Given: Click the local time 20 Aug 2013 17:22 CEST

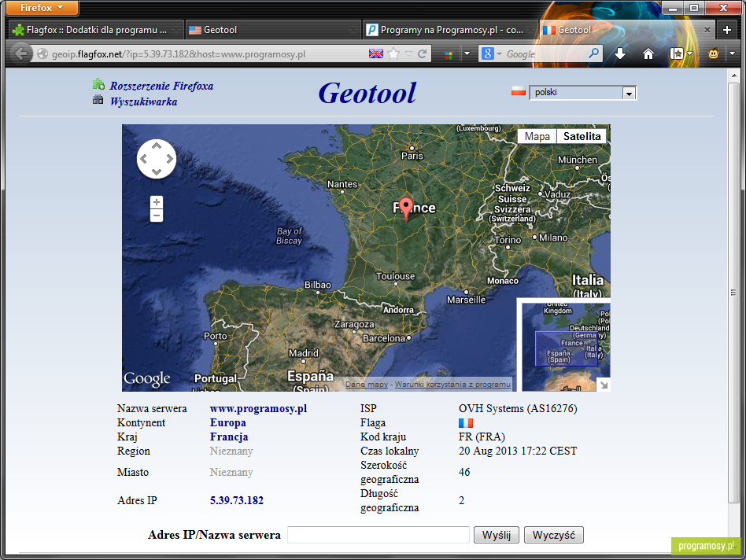Looking at the screenshot, I should tap(518, 451).
